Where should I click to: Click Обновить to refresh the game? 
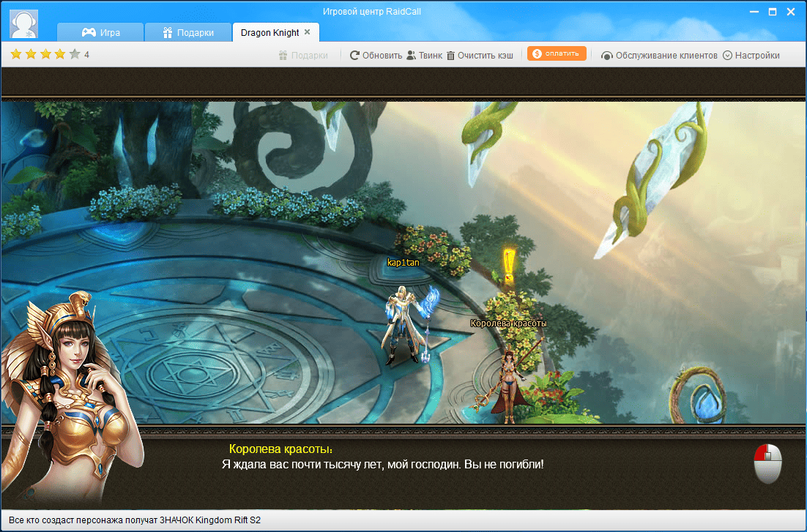(x=376, y=55)
